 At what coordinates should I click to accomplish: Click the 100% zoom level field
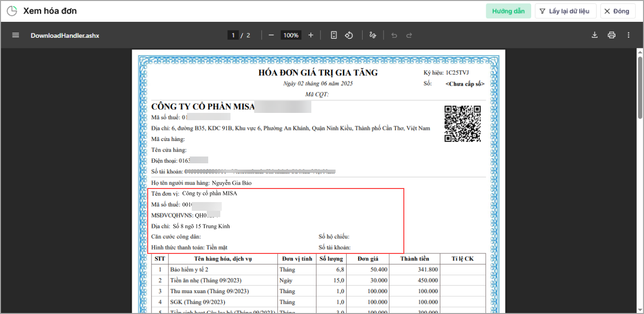(x=291, y=35)
